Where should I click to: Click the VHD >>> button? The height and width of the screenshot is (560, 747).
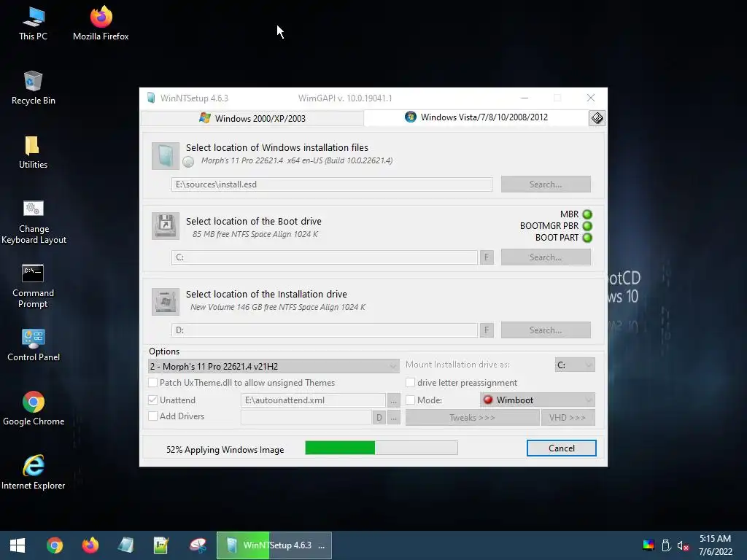click(568, 418)
